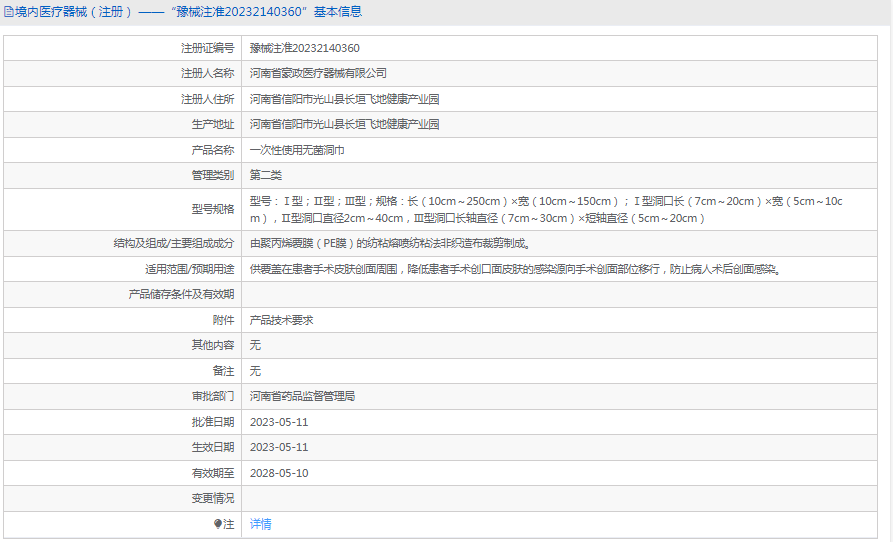Select the intended use text starting 供覆盖在患者

[x=515, y=269]
